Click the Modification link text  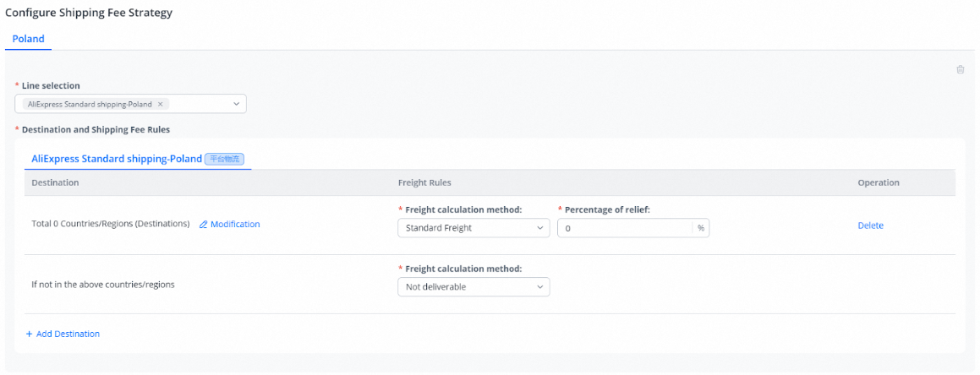tap(235, 225)
